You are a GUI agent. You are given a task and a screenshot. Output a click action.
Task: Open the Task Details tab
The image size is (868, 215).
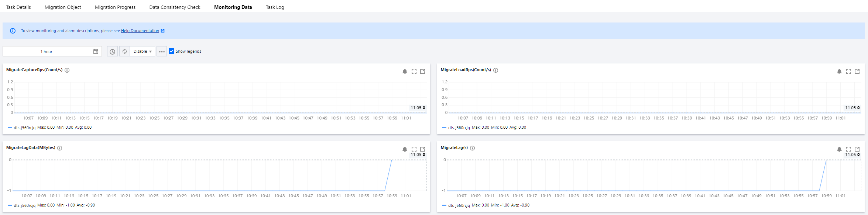[x=18, y=7]
